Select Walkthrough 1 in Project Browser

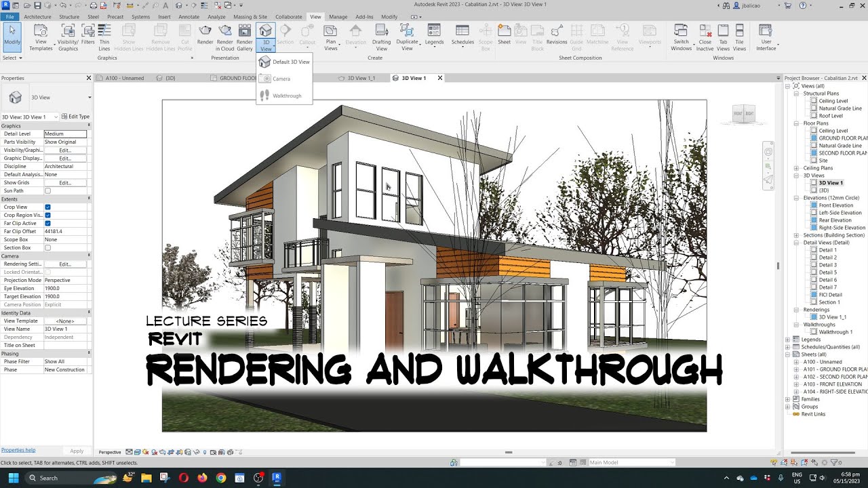click(834, 332)
